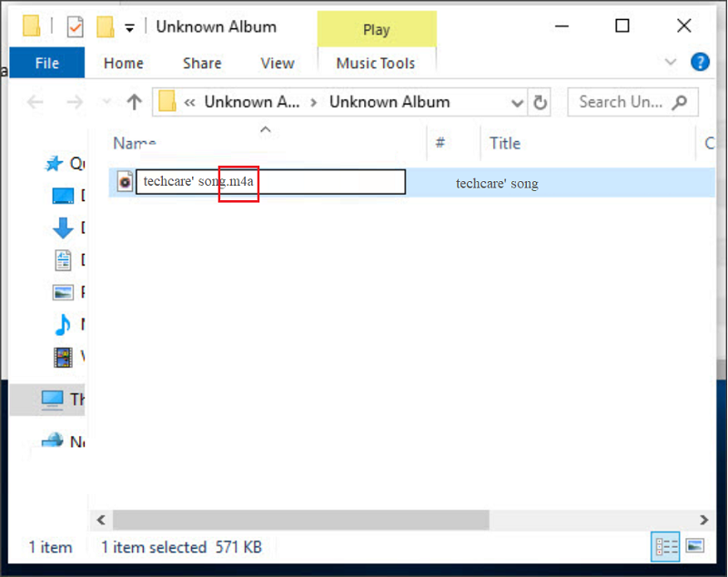Open the blue Help question mark icon
Viewport: 728px width, 577px height.
coord(700,62)
